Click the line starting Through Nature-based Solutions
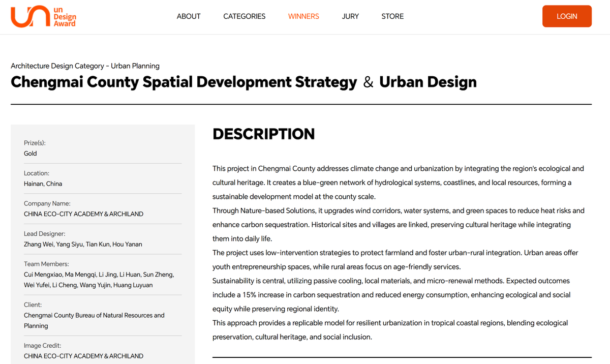Screen dimensions: 610x364 click(x=399, y=210)
